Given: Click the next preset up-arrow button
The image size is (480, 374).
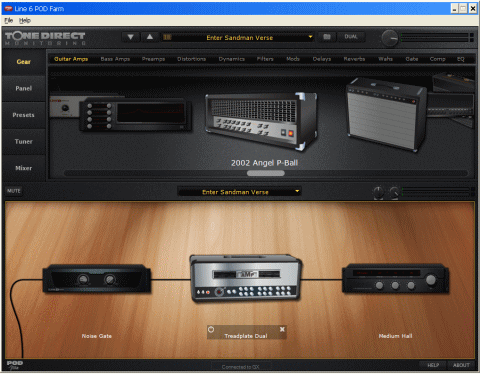Looking at the screenshot, I should click(x=150, y=37).
